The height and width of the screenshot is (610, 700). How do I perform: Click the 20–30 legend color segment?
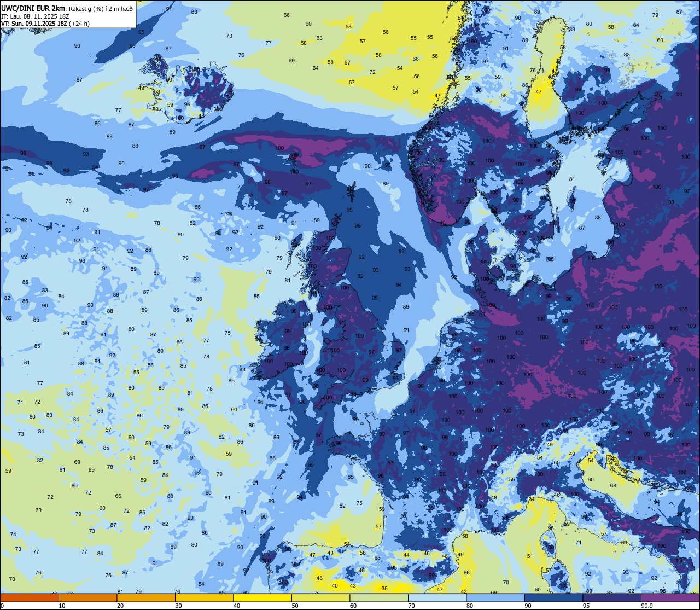click(146, 598)
